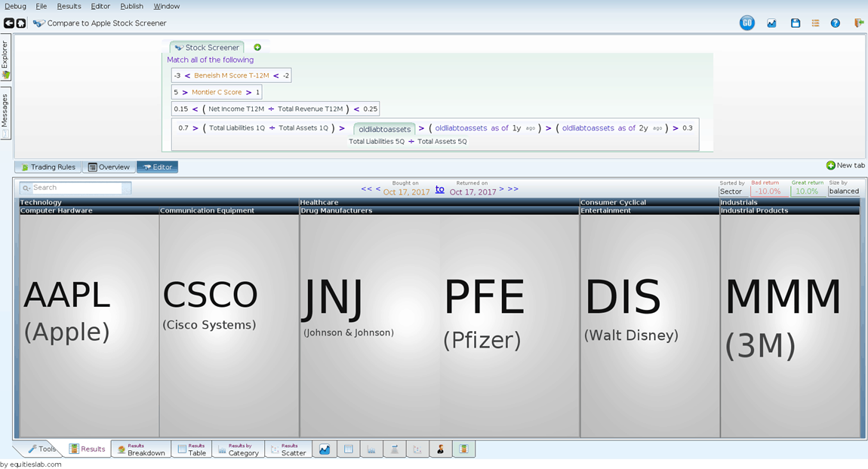Run the screener with GO button
Image resolution: width=868 pixels, height=469 pixels.
coord(746,23)
